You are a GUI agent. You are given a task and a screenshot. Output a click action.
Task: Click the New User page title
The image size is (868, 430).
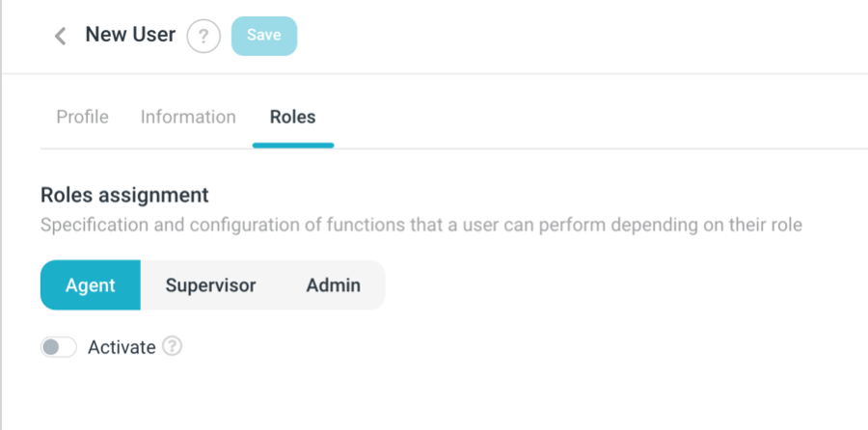tap(130, 35)
